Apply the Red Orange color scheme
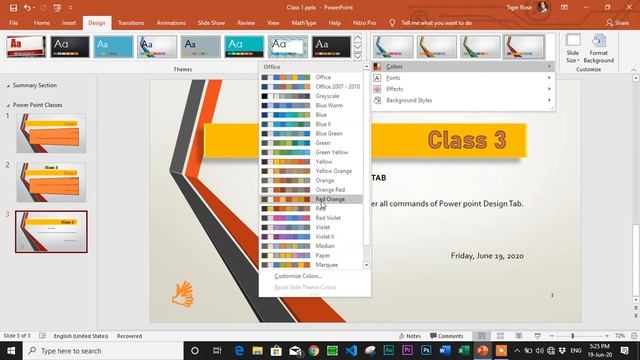The height and width of the screenshot is (360, 640). pyautogui.click(x=311, y=199)
